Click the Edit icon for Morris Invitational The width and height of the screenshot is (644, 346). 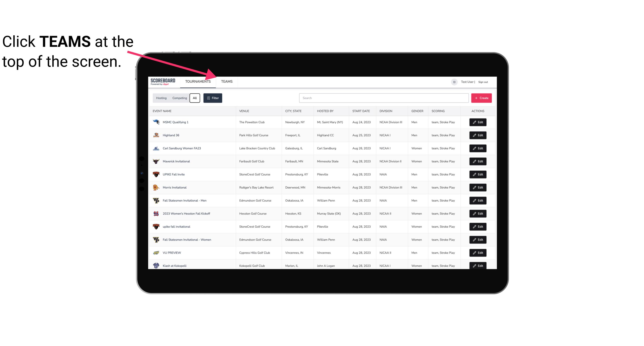click(x=478, y=187)
